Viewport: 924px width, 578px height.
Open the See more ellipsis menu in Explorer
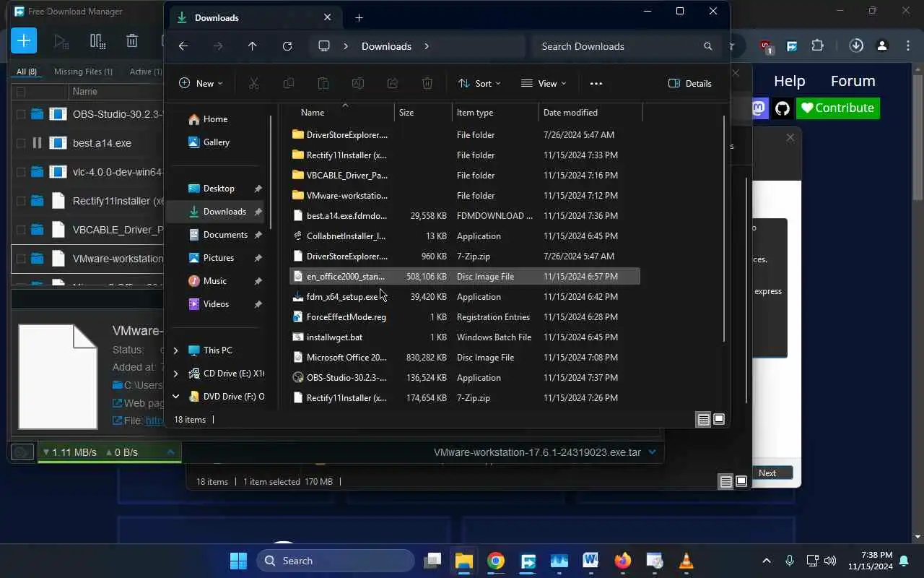pos(596,83)
